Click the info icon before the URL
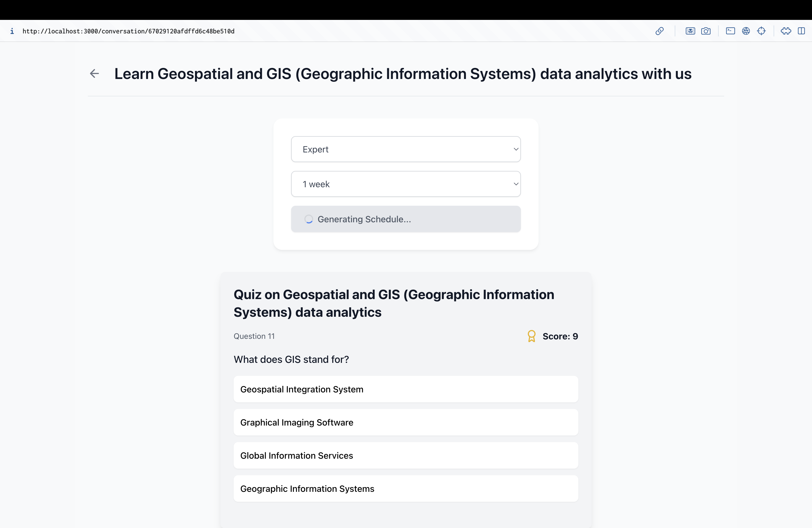Screen dimensions: 812x528 (12, 31)
